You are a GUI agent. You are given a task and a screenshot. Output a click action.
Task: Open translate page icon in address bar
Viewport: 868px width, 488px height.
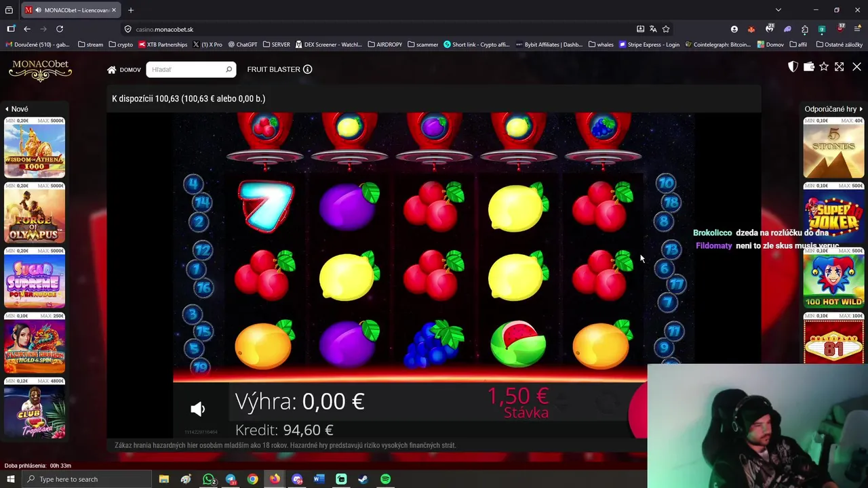(653, 29)
